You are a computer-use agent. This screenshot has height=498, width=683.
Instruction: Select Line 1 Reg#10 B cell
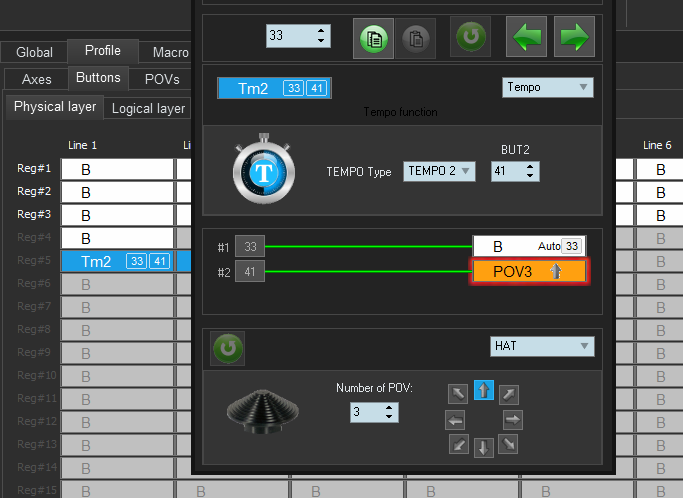[117, 376]
